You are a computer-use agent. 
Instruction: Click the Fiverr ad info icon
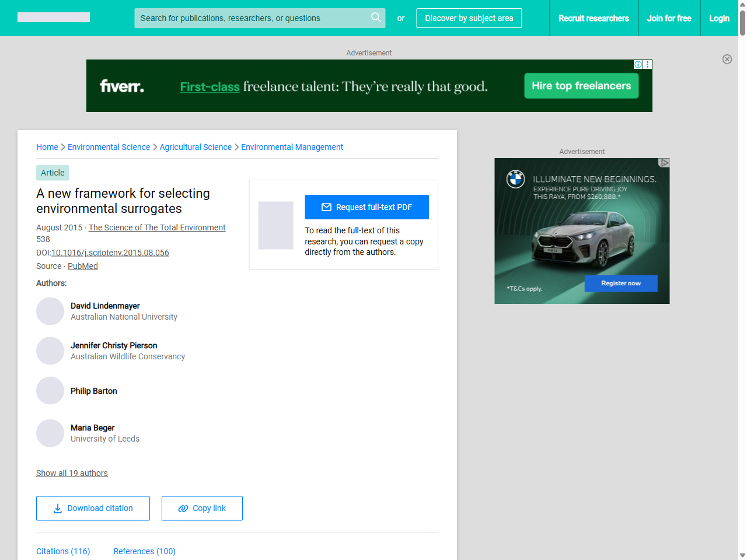click(x=638, y=65)
